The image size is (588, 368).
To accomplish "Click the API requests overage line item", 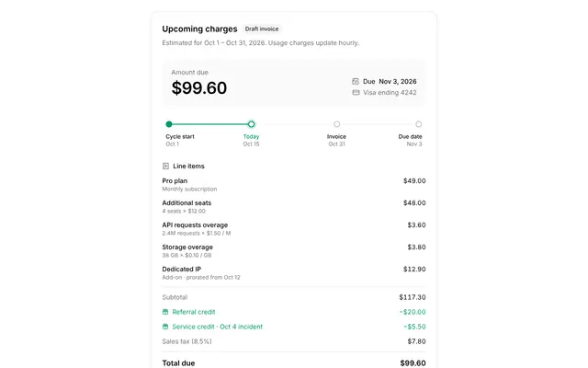I will (x=294, y=229).
